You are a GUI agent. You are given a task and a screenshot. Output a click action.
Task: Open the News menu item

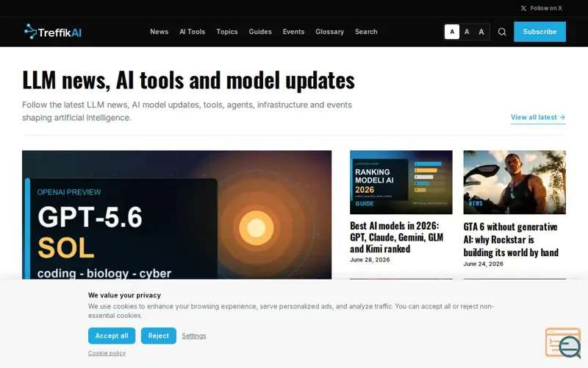pyautogui.click(x=159, y=32)
